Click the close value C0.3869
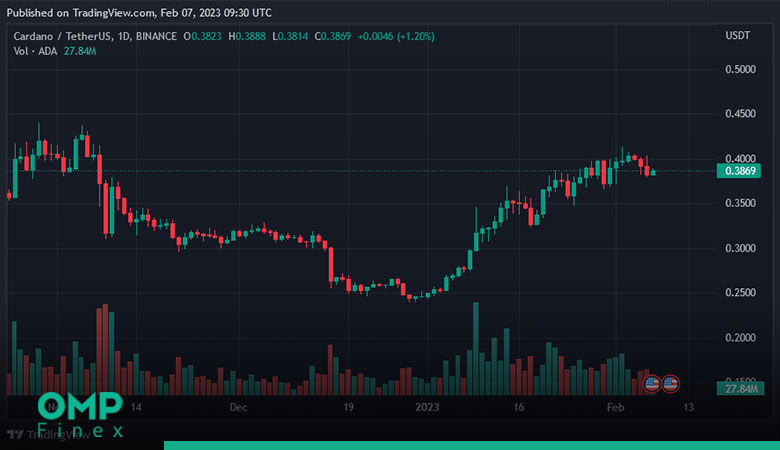 pyautogui.click(x=333, y=36)
